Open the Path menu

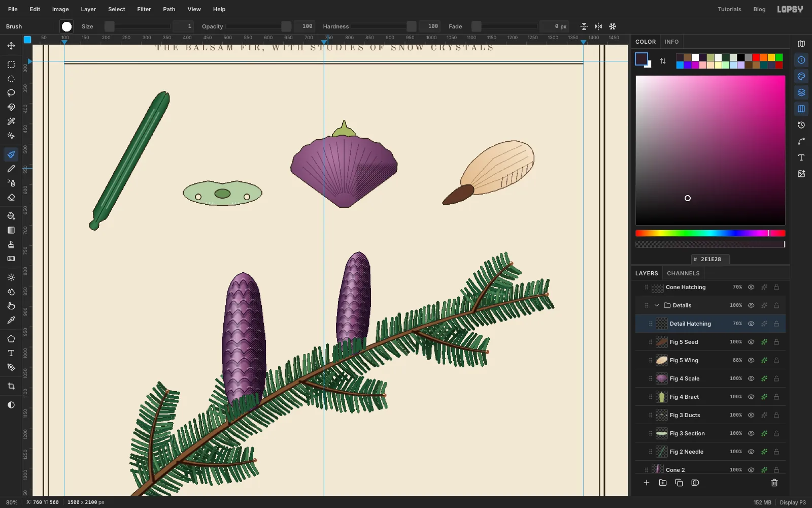click(169, 9)
